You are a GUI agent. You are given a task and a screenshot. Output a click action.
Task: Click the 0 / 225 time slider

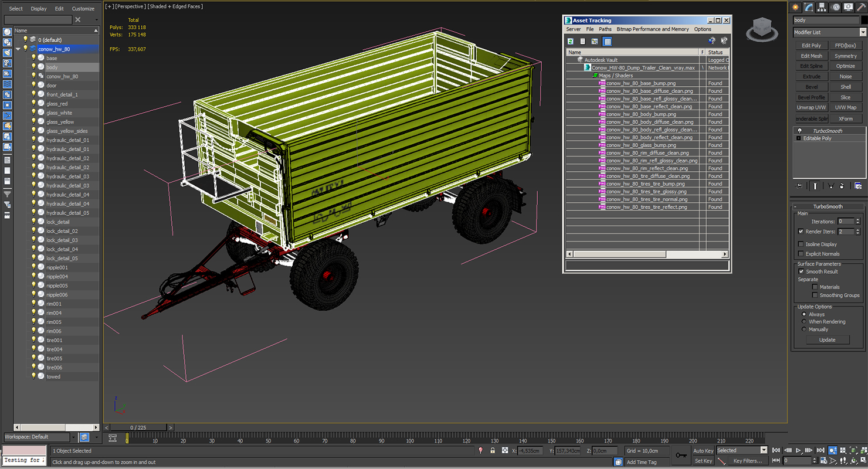pos(138,428)
